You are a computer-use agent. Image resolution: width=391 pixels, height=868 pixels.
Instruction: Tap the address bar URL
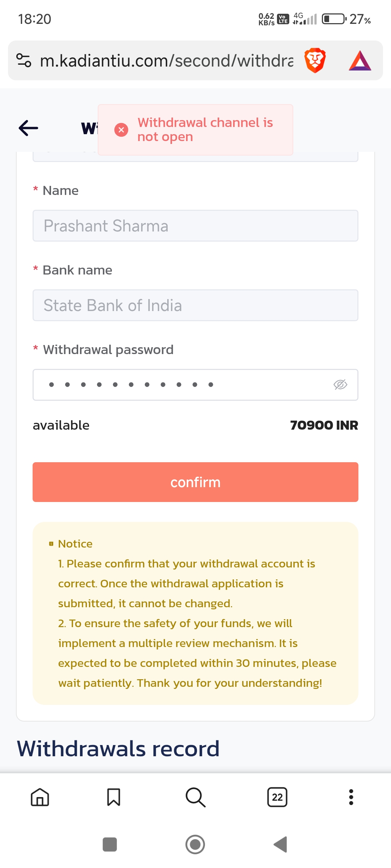tap(167, 60)
